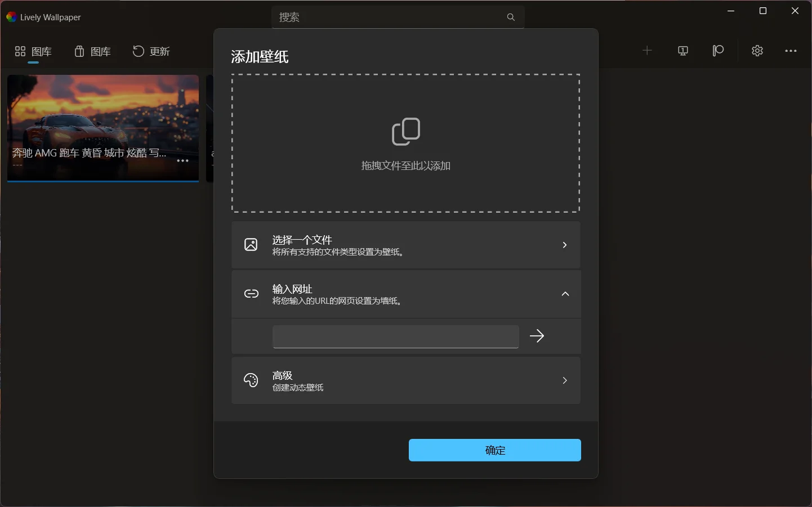Image resolution: width=812 pixels, height=507 pixels.
Task: Switch to the first 图库 tab
Action: [33, 51]
